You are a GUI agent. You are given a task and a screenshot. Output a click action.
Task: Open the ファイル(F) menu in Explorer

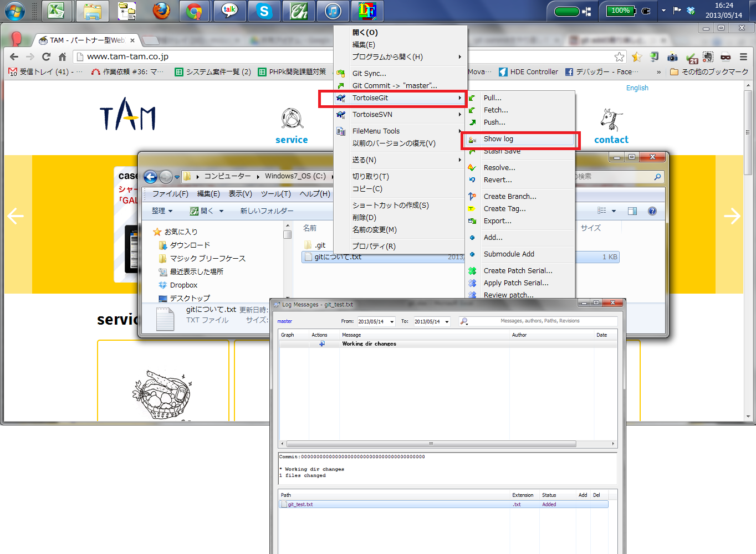coord(170,193)
